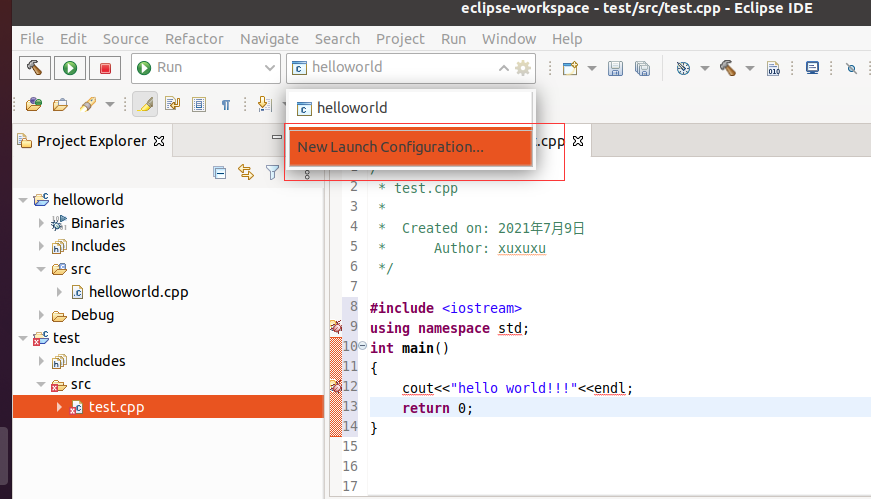871x499 pixels.
Task: Click the hammer Build button in launch bar
Action: click(34, 68)
